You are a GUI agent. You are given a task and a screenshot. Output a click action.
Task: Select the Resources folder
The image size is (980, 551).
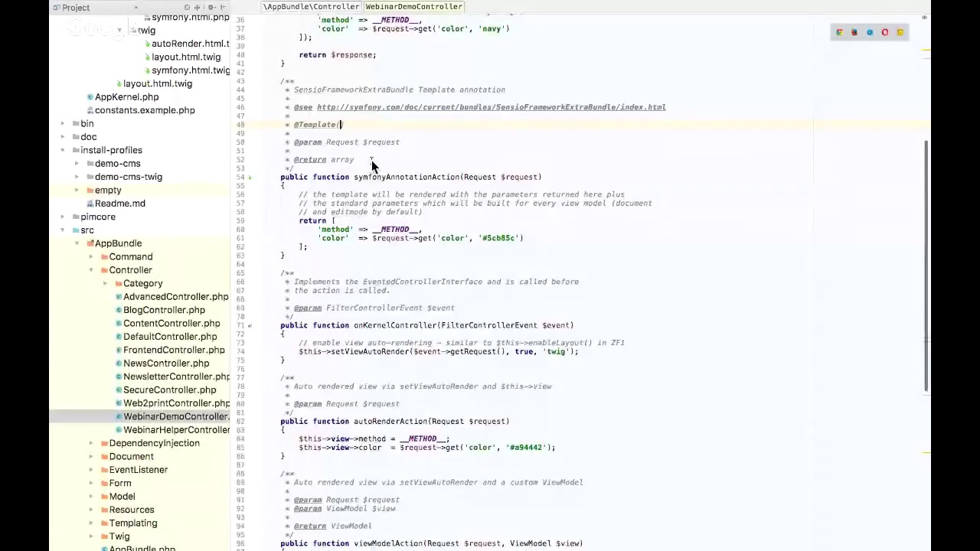tap(132, 510)
